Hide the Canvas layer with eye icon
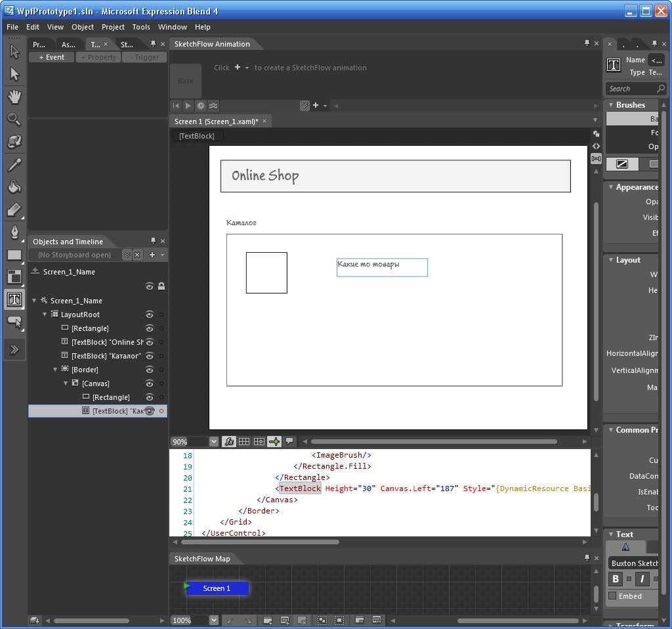 pos(150,383)
